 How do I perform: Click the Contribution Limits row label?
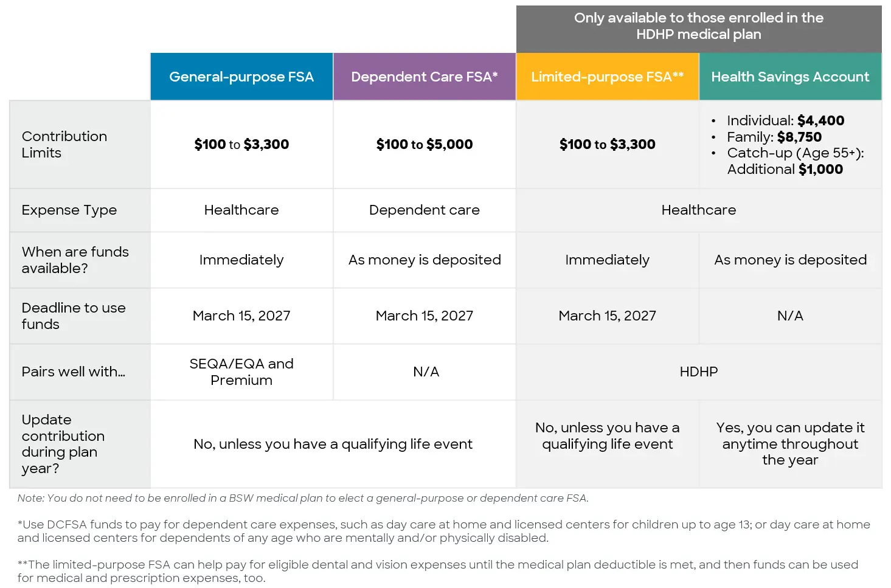64,145
